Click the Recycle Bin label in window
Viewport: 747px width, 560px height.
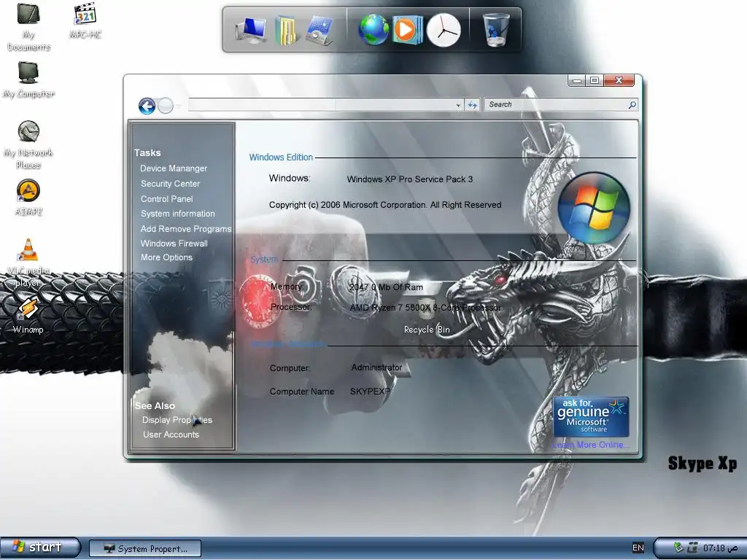click(x=427, y=330)
